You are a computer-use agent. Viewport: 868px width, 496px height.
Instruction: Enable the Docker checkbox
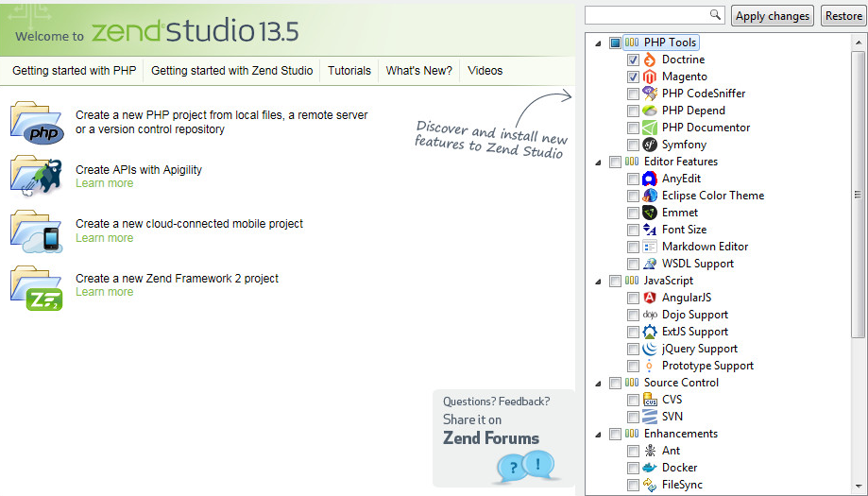tap(633, 469)
